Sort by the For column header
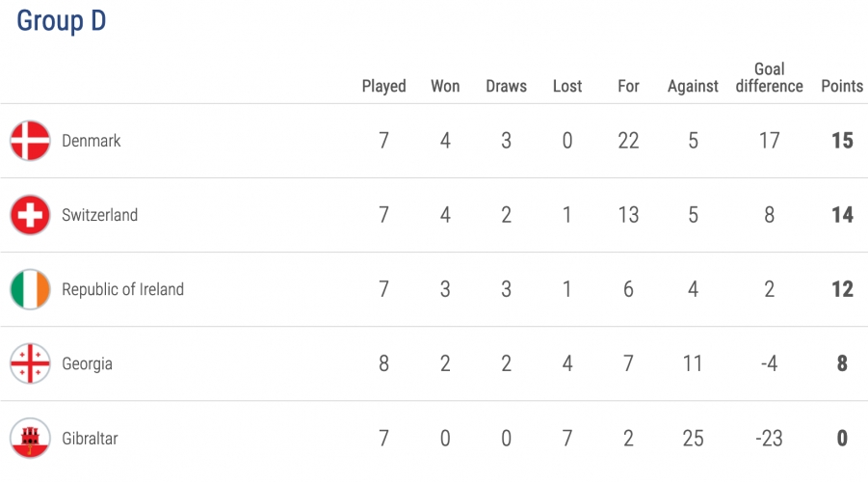Screen dimensions: 868x482 click(x=628, y=86)
